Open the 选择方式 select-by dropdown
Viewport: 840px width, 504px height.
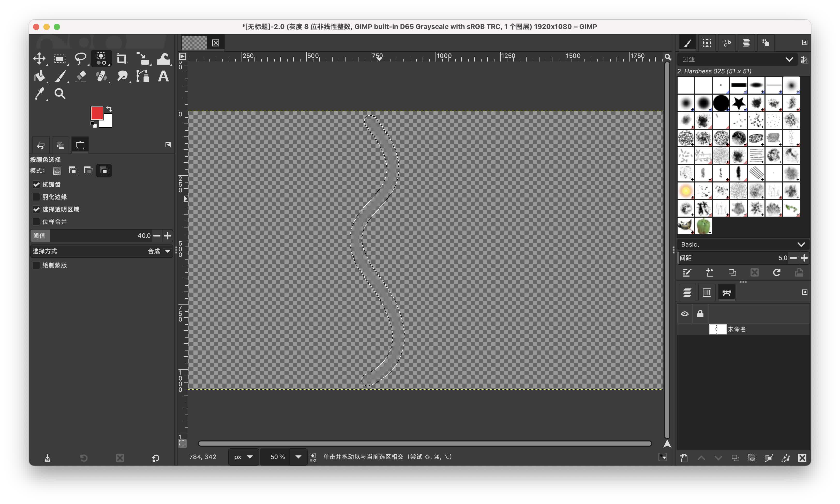tap(167, 251)
